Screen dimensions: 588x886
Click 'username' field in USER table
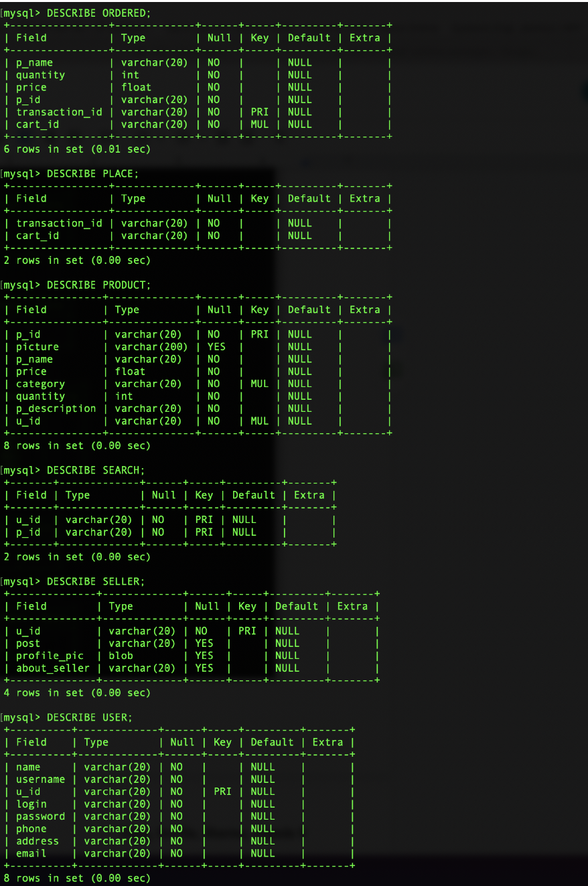[x=40, y=779]
